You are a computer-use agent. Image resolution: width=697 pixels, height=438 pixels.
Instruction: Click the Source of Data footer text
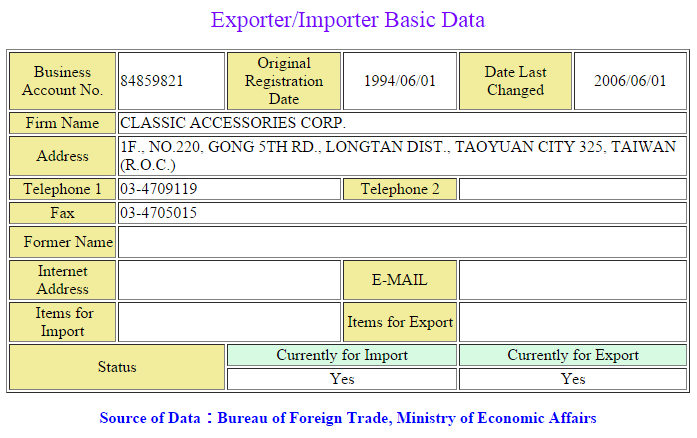tap(348, 418)
